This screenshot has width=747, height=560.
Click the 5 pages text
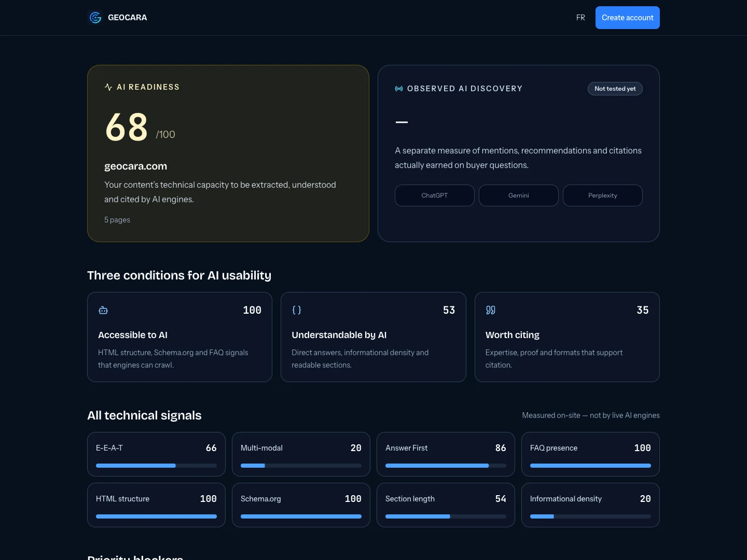pos(117,220)
